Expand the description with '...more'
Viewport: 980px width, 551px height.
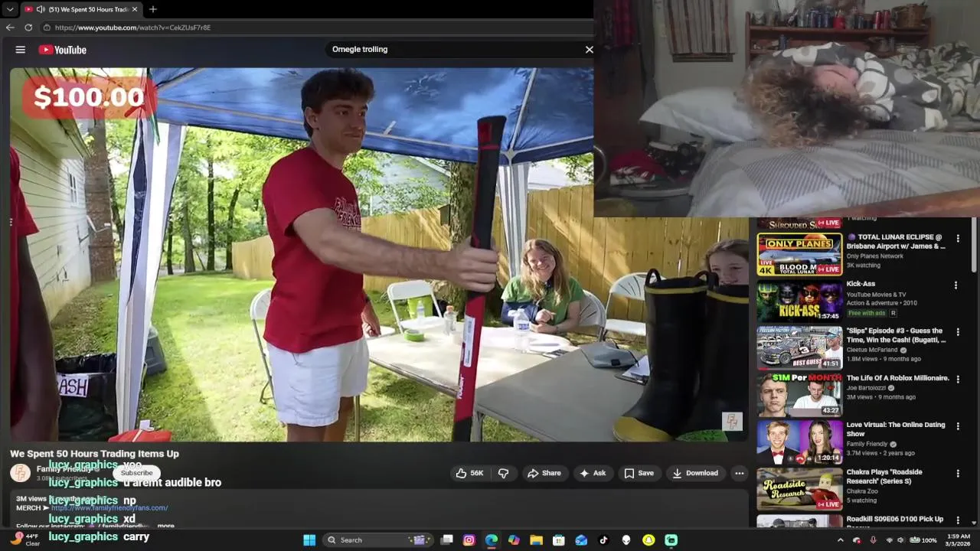(x=165, y=526)
